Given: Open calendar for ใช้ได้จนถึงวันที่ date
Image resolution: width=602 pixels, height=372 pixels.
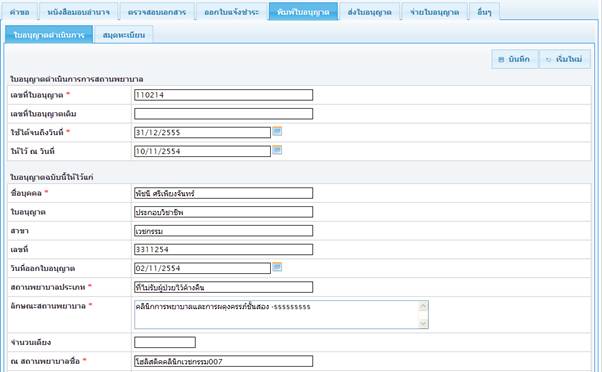Looking at the screenshot, I should (277, 131).
